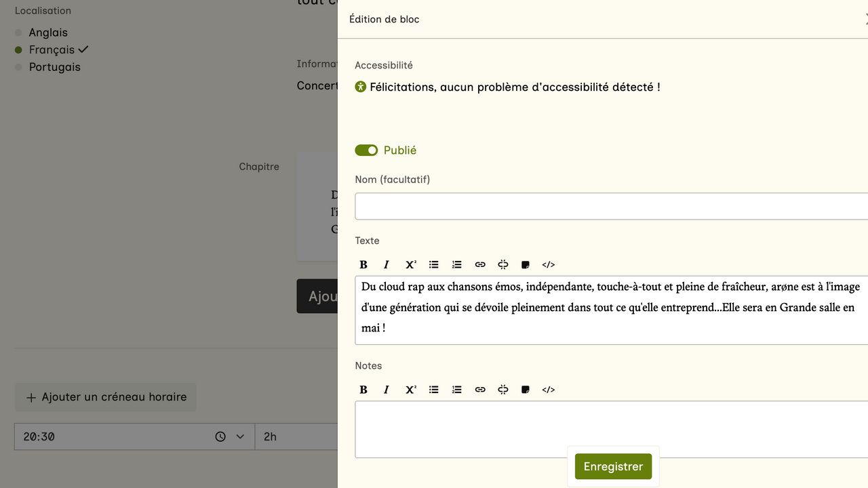868x488 pixels.
Task: Insert numbered list in Texte editor
Action: (x=457, y=264)
